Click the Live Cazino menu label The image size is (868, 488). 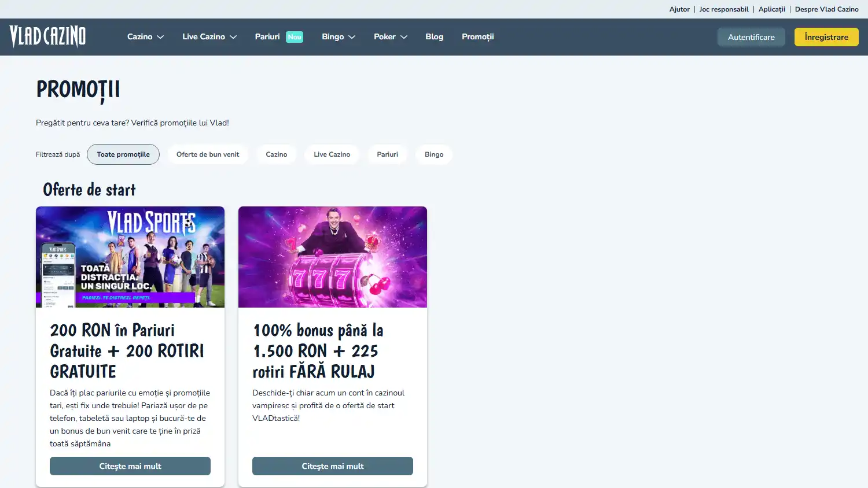204,36
